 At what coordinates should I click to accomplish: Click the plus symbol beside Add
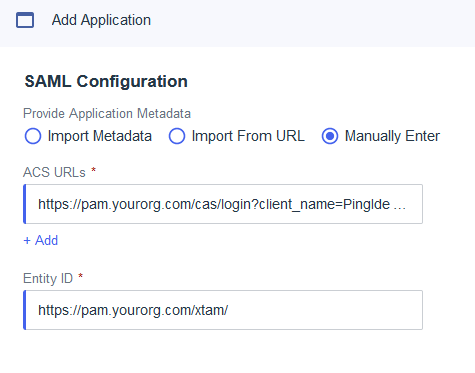point(27,240)
